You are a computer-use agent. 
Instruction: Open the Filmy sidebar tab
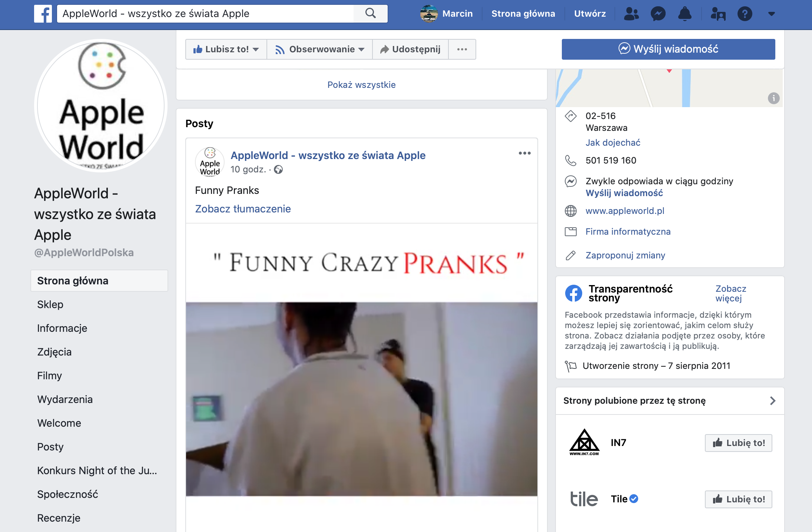click(x=50, y=376)
